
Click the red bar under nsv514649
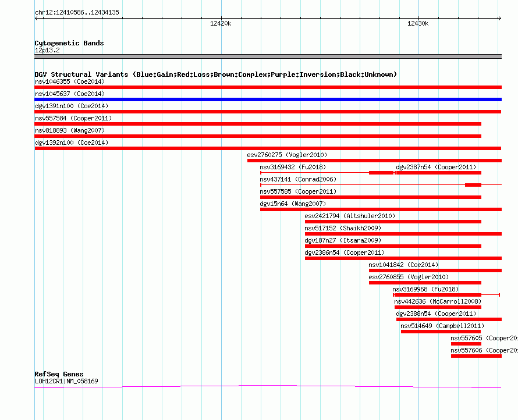coord(441,332)
